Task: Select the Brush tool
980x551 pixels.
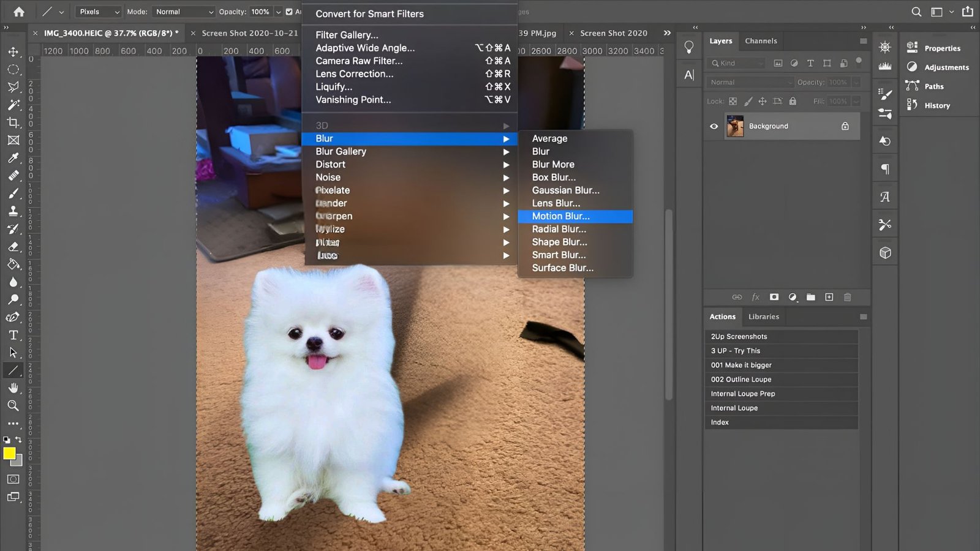Action: [13, 193]
